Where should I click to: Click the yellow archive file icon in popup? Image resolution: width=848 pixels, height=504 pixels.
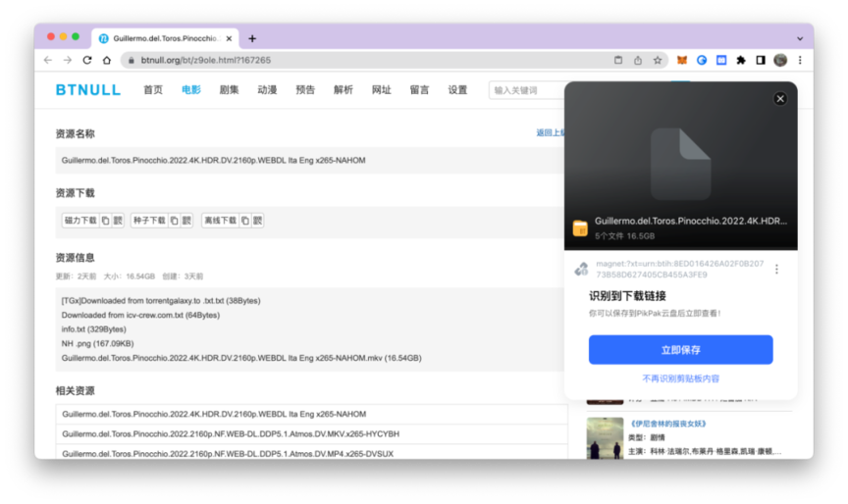(580, 227)
